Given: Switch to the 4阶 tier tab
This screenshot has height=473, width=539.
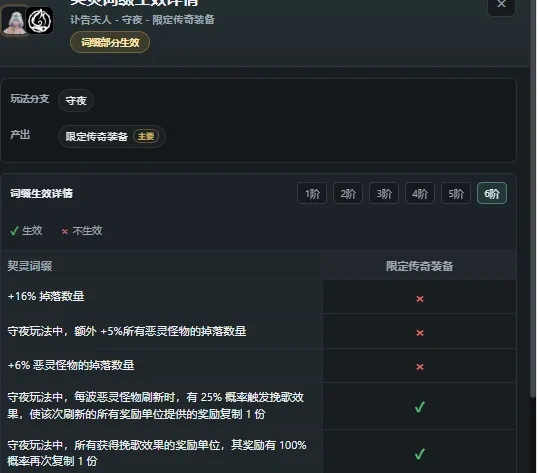Looking at the screenshot, I should tap(420, 194).
